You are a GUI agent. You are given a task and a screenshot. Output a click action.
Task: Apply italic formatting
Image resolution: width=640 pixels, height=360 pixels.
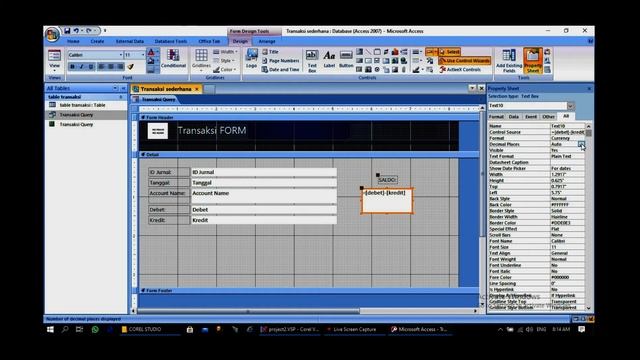81,67
